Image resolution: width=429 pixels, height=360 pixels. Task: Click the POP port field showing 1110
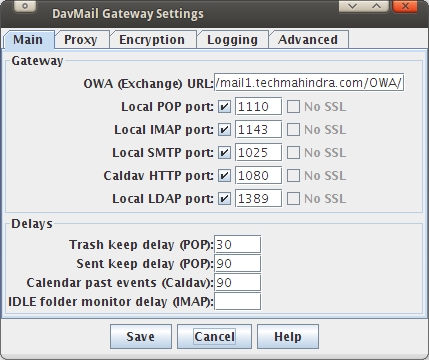[x=259, y=107]
